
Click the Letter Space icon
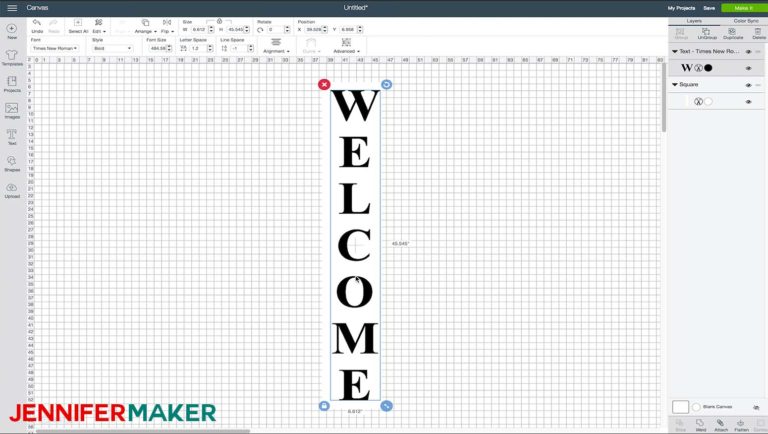(183, 48)
